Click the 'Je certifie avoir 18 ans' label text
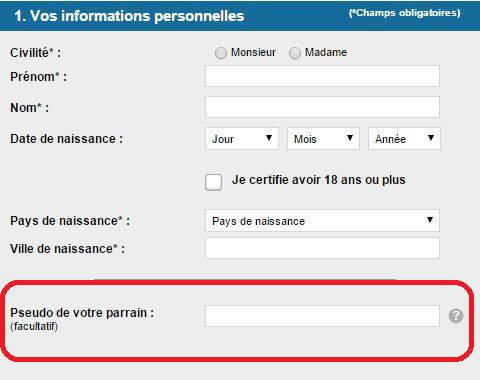 319,180
